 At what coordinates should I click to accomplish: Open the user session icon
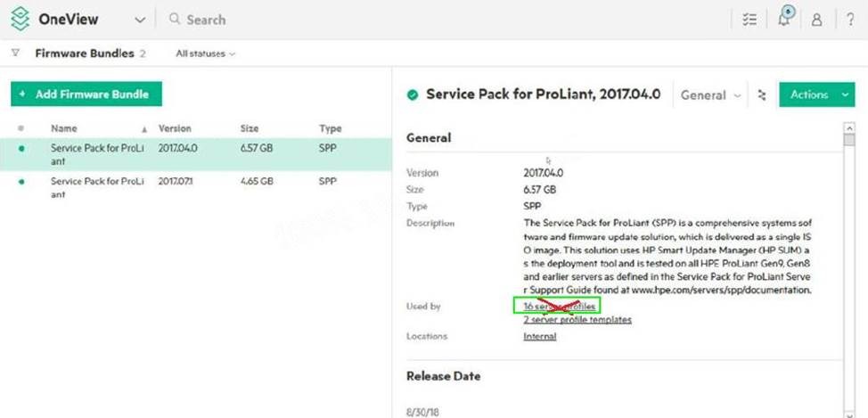816,20
